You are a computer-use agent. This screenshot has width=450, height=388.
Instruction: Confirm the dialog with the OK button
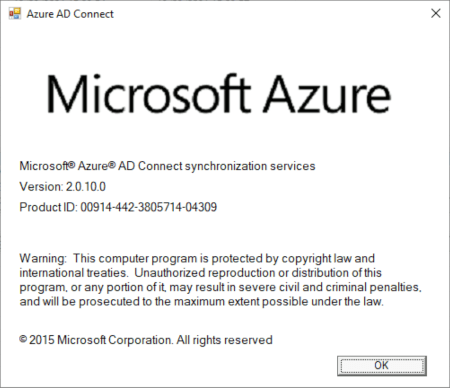pos(382,365)
